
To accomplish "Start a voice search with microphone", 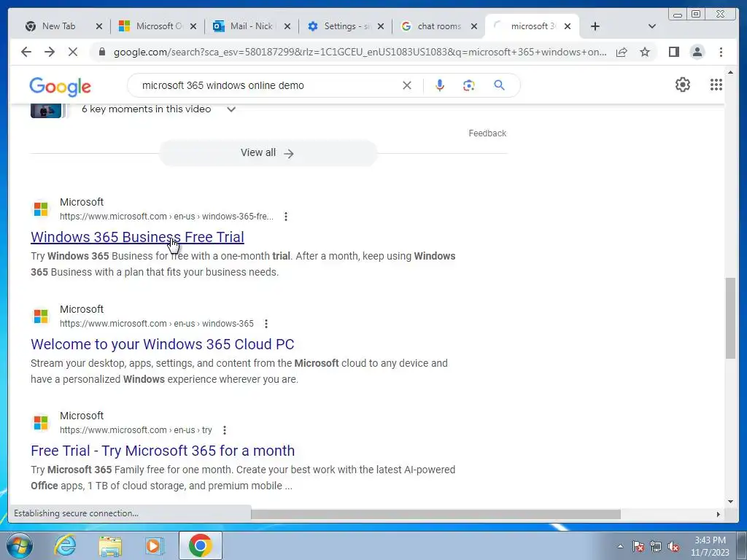I will 440,85.
